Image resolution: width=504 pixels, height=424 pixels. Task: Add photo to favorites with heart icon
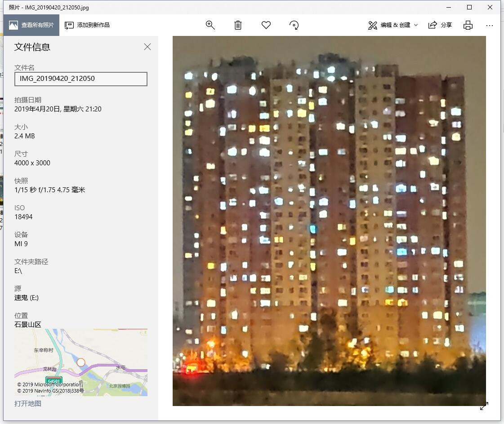[x=266, y=25]
